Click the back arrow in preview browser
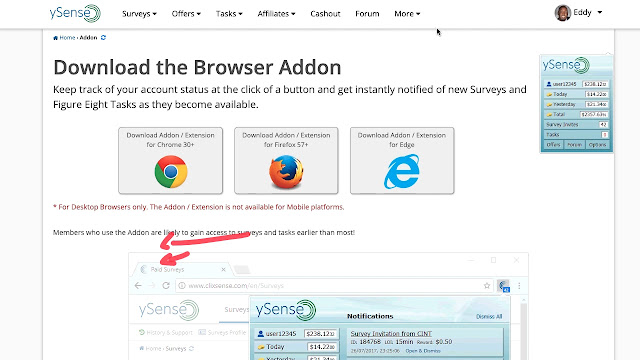640x360 pixels. [x=138, y=286]
